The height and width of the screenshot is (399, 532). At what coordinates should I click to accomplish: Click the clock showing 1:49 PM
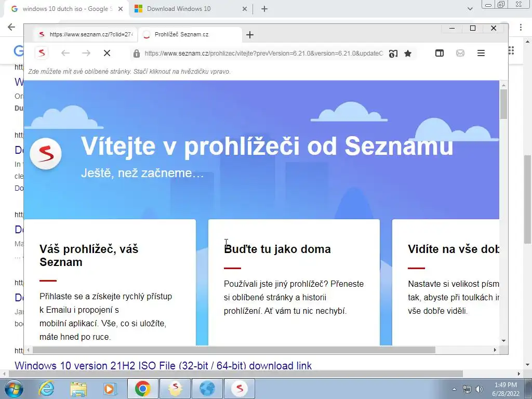click(506, 389)
